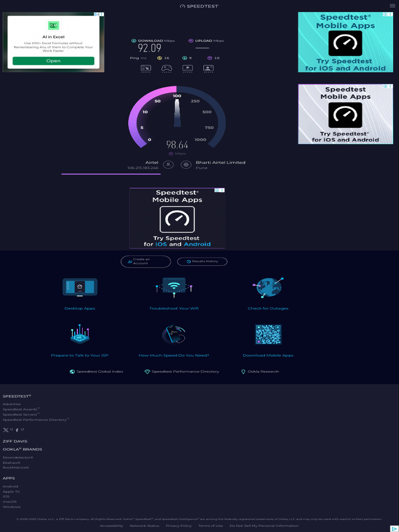Open the Android app link in the footer
399x532 pixels.
pos(10,486)
